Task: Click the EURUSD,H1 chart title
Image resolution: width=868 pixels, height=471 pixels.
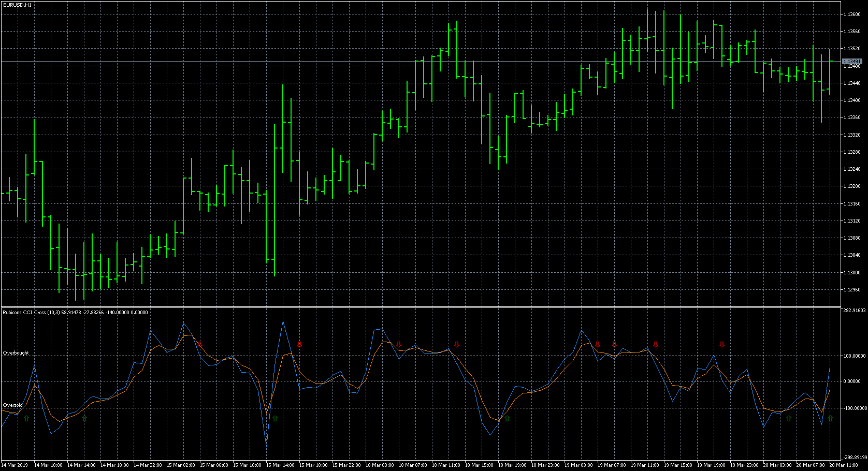Action: tap(17, 5)
